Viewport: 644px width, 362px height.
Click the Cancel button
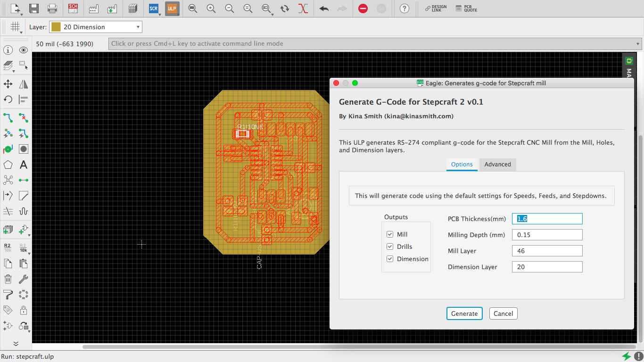[503, 313]
